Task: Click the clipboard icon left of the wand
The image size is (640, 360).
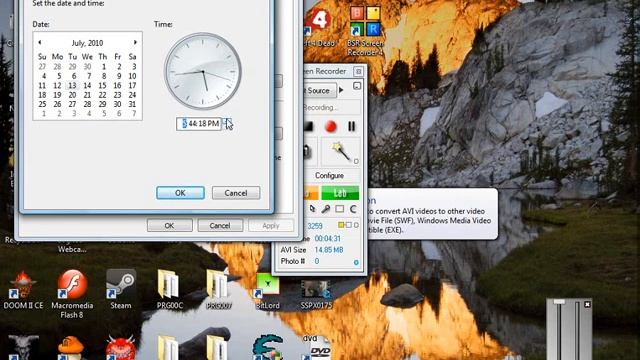Action: pyautogui.click(x=307, y=152)
